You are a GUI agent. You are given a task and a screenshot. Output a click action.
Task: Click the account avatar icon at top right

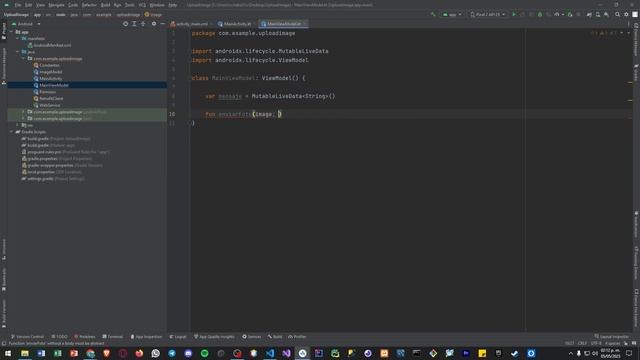(635, 14)
